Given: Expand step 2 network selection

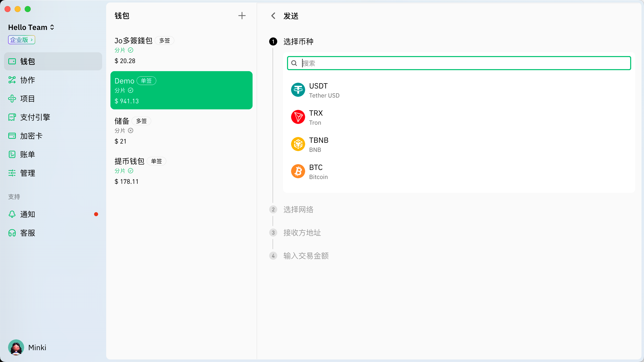Looking at the screenshot, I should click(x=298, y=209).
